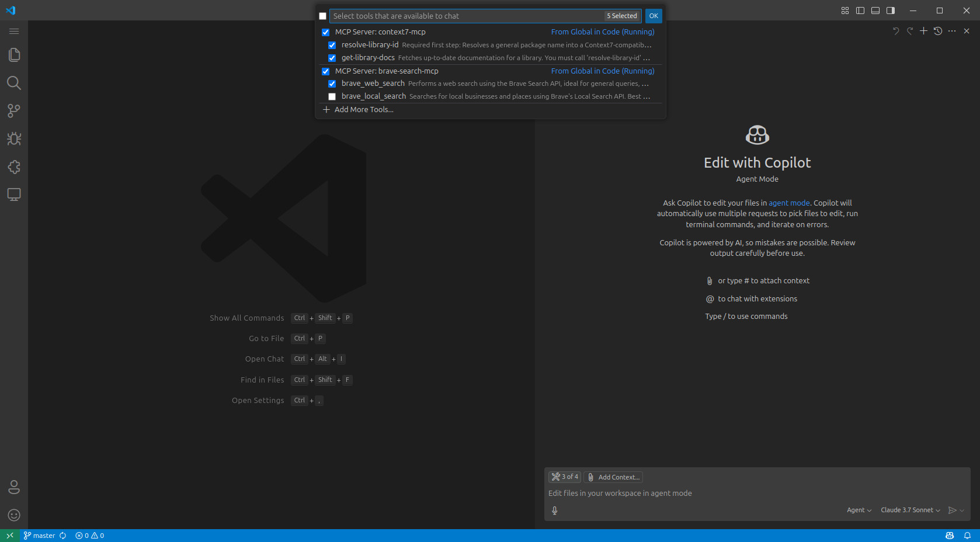Open the Run and Debug view
Viewport: 980px width, 542px height.
(x=14, y=139)
